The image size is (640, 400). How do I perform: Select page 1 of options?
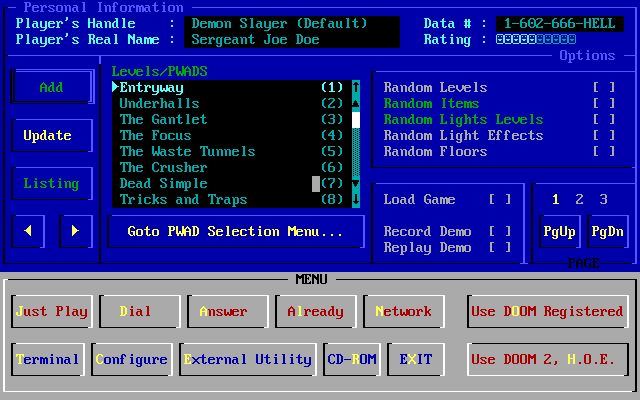(x=556, y=199)
